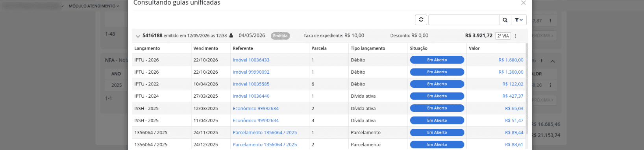Click the refresh icon button
The width and height of the screenshot is (644, 150).
click(x=421, y=20)
